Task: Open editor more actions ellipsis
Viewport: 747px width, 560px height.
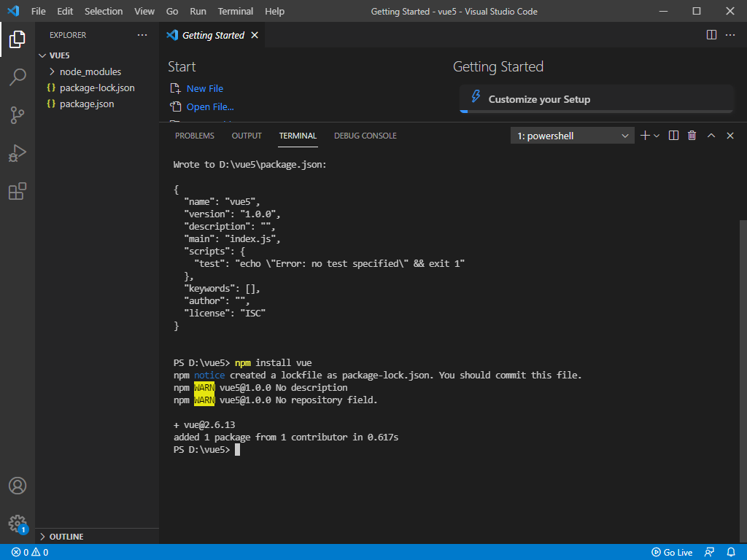Action: click(x=729, y=35)
